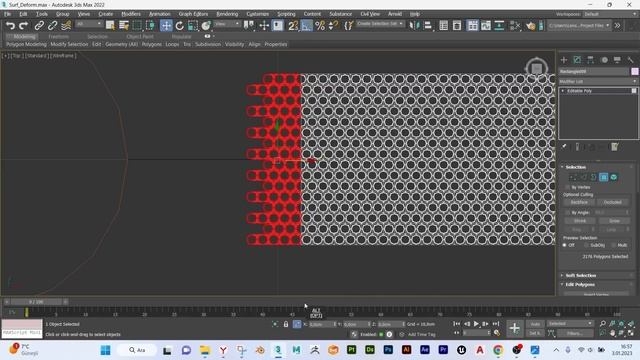640x360 pixels.
Task: Open the Schematic View
Action: coord(499,26)
